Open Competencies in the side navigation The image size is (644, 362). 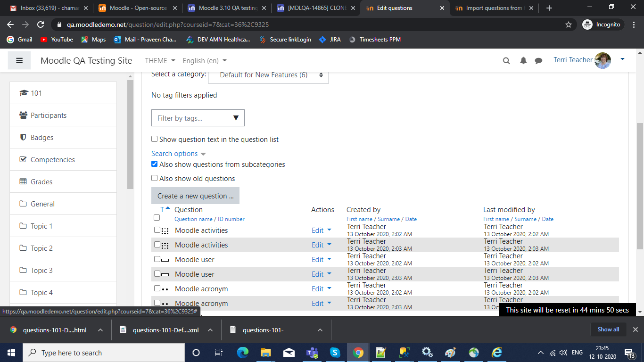point(63,159)
